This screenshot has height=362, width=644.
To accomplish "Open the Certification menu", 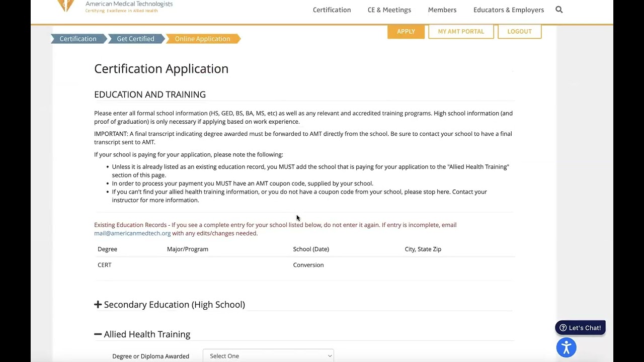I will pos(332,10).
